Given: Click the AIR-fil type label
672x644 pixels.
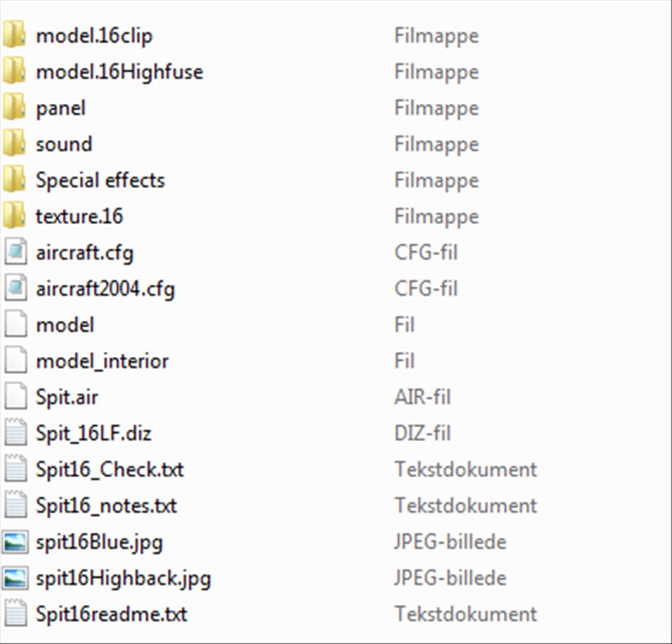Looking at the screenshot, I should click(422, 397).
